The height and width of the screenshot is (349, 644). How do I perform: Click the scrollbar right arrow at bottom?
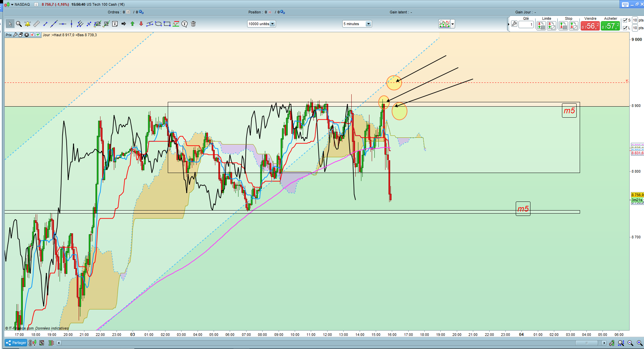click(x=604, y=343)
